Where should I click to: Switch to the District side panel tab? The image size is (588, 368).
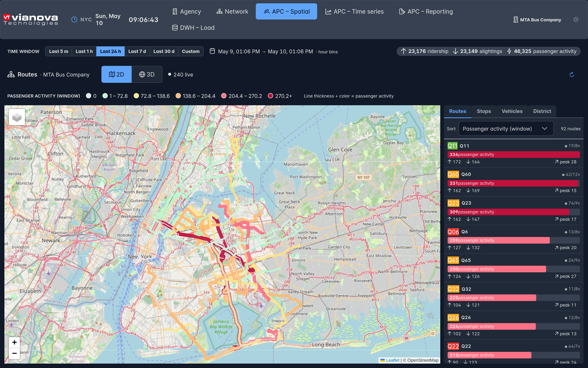click(x=542, y=111)
